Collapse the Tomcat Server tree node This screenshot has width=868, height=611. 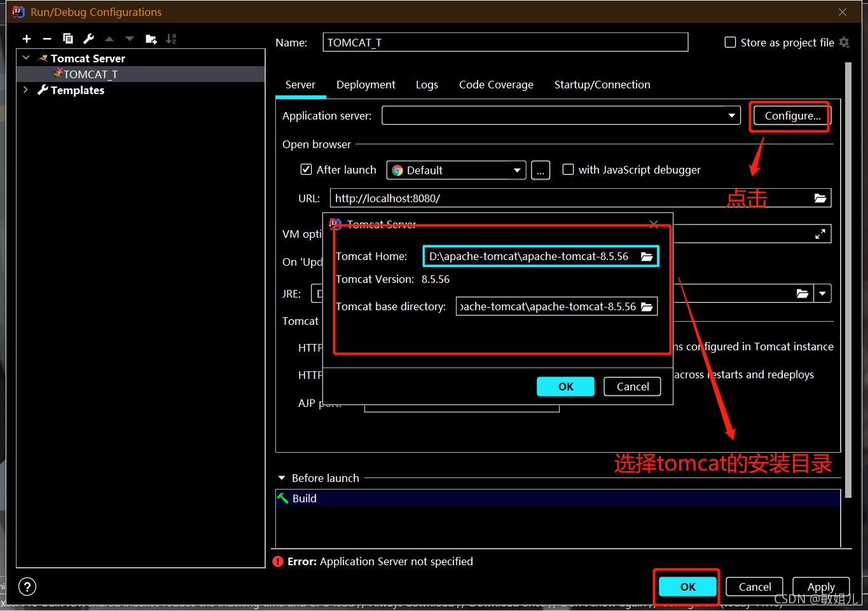click(x=26, y=58)
